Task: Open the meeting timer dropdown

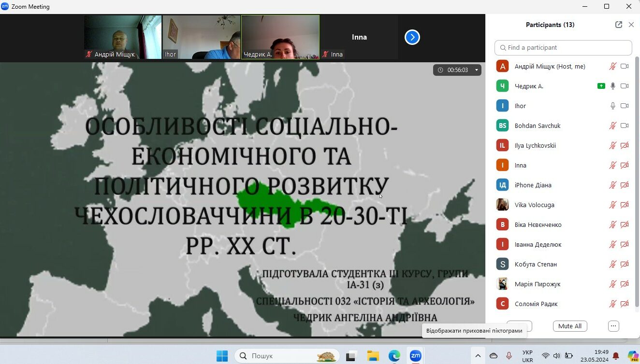Action: [x=476, y=70]
